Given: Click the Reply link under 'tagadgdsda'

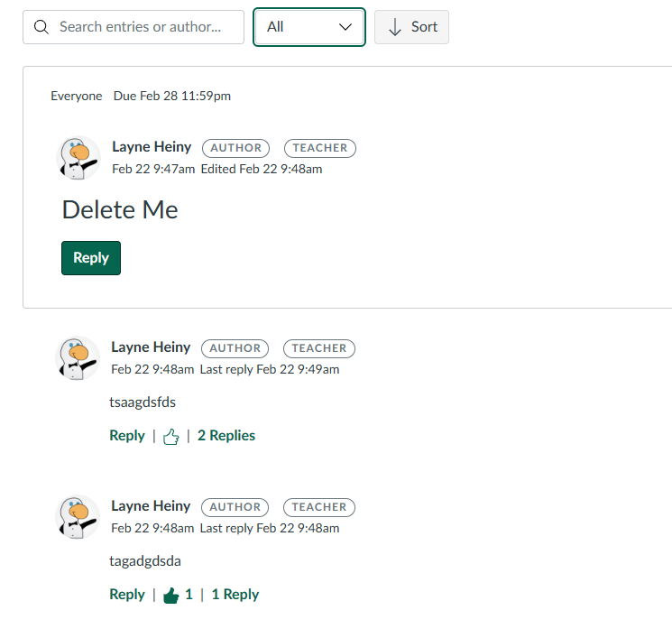Looking at the screenshot, I should (127, 595).
